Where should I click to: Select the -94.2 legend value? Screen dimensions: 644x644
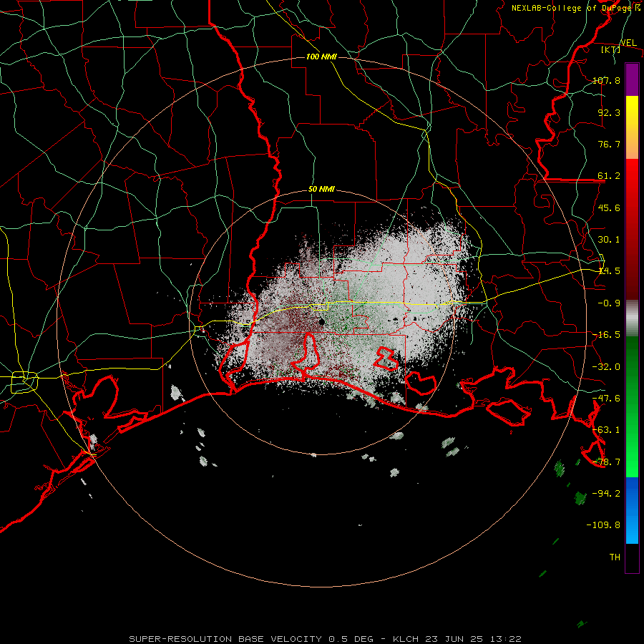[606, 493]
